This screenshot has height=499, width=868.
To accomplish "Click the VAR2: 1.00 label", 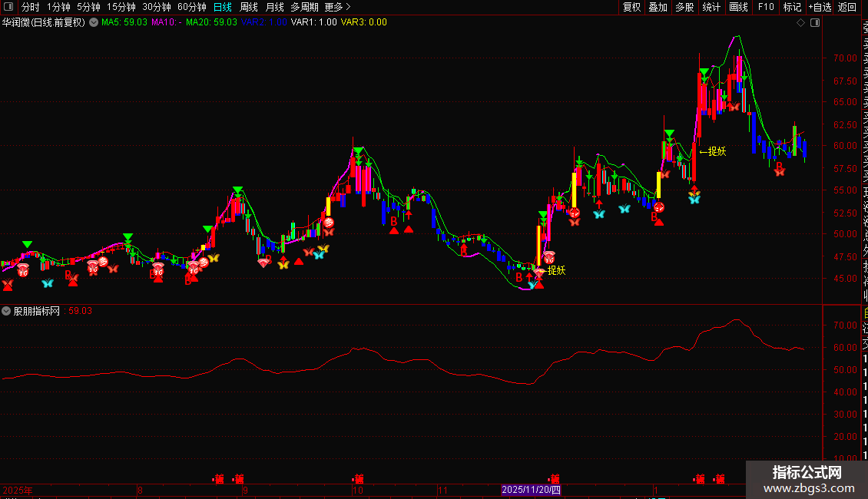I will [x=264, y=23].
